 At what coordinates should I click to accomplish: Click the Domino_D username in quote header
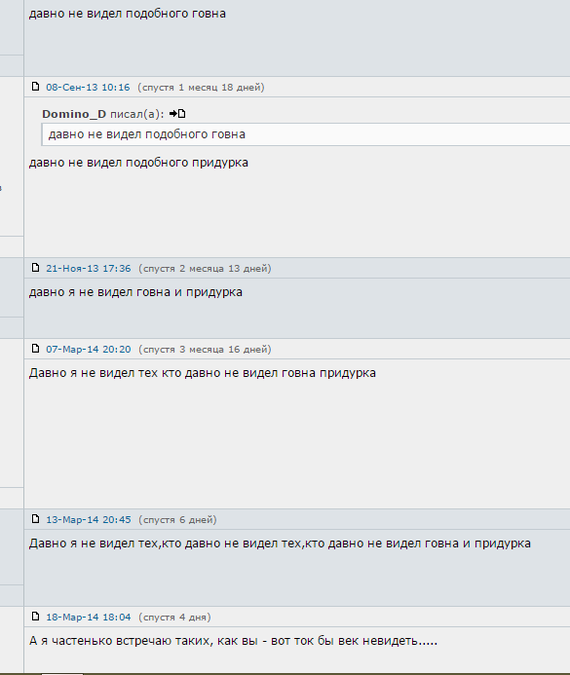(x=74, y=114)
